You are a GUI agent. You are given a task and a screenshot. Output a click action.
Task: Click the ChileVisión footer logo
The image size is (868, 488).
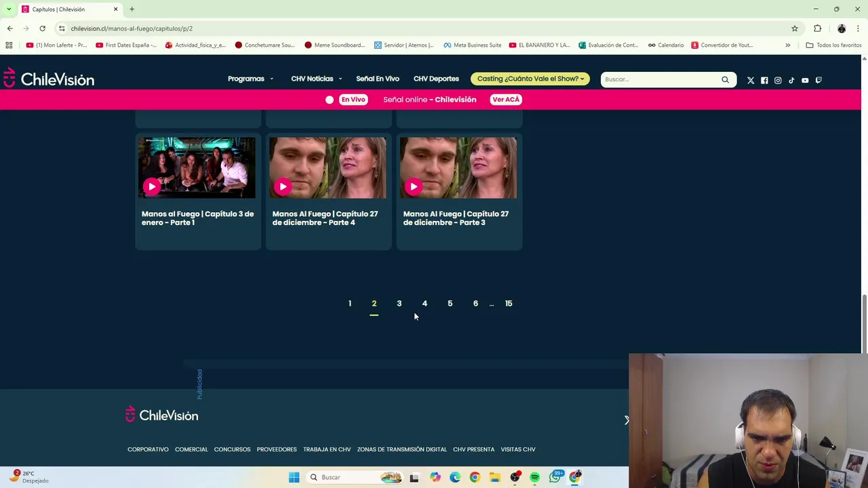(162, 414)
